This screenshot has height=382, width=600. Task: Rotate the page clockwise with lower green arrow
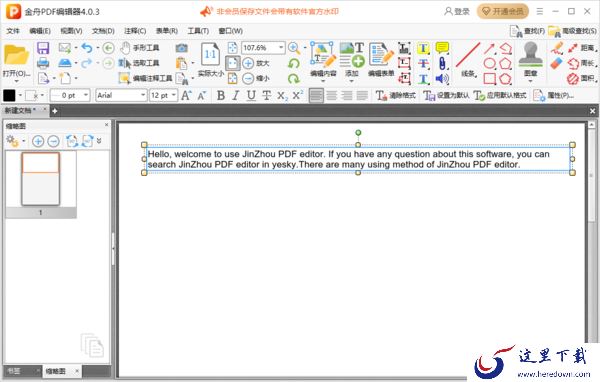click(294, 78)
